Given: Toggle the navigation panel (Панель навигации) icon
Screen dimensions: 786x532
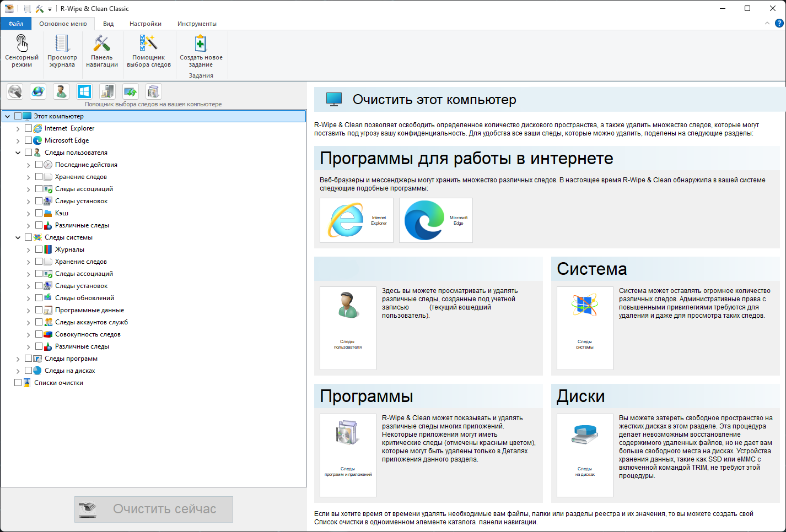Looking at the screenshot, I should point(102,51).
